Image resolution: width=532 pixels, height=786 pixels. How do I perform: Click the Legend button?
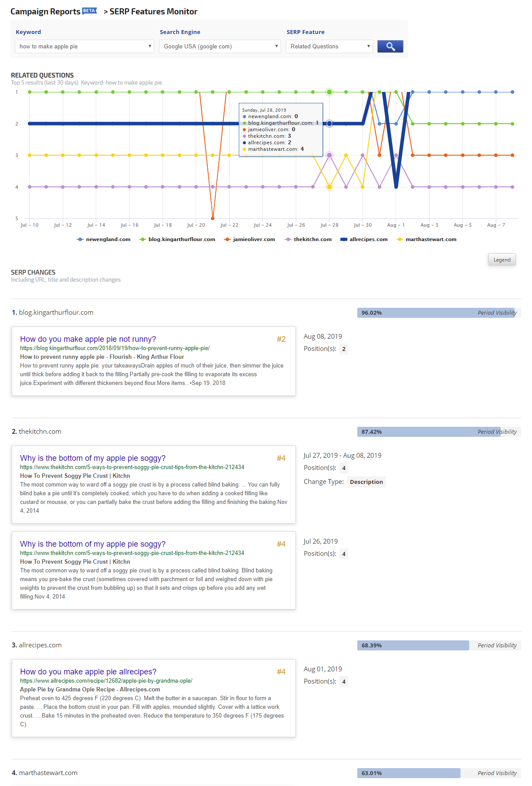click(x=502, y=260)
